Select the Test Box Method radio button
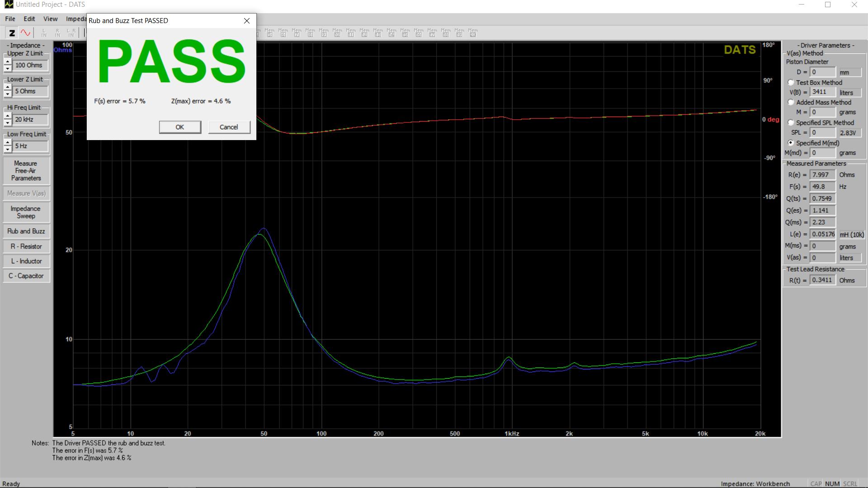This screenshot has width=868, height=488. click(x=791, y=82)
